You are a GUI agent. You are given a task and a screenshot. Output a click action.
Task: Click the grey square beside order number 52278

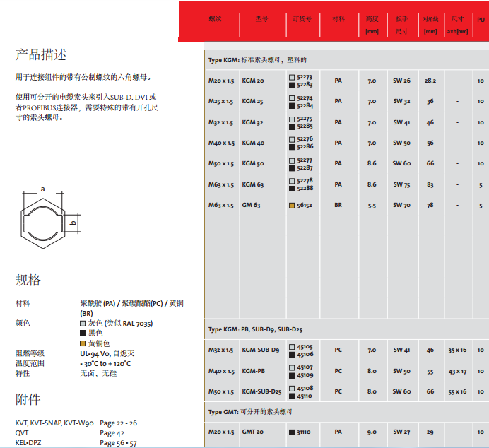click(x=291, y=182)
